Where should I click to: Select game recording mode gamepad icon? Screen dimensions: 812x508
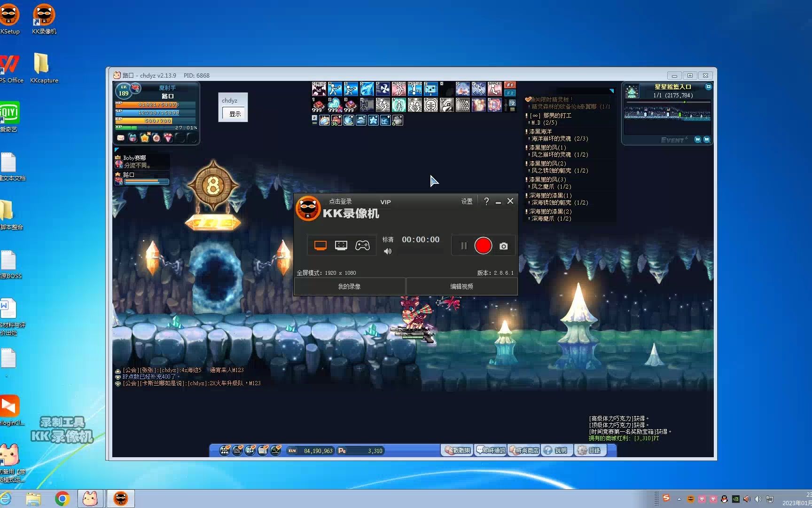point(362,245)
